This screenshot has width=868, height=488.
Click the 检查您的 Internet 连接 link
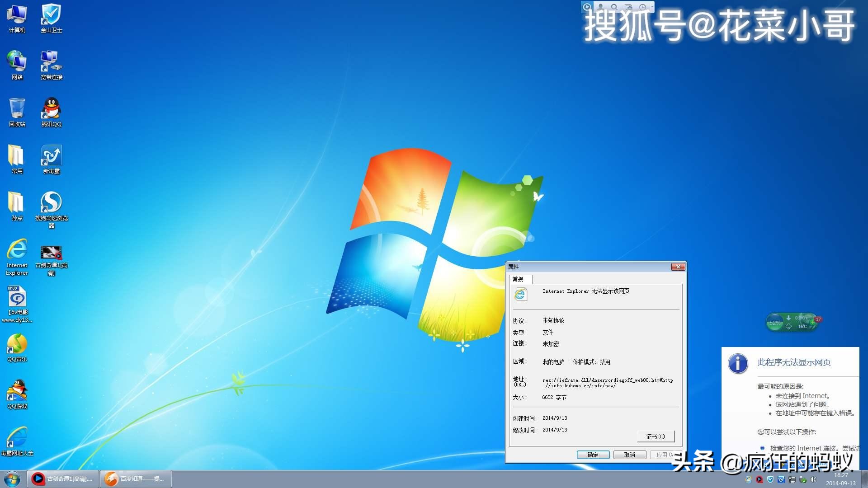(809, 448)
